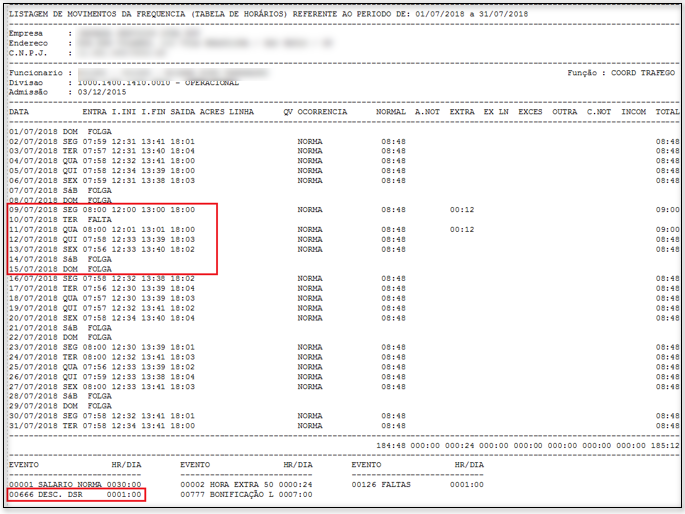Click 'NORMA' on the 25/07/2018 row
The height and width of the screenshot is (514, 685).
(310, 367)
